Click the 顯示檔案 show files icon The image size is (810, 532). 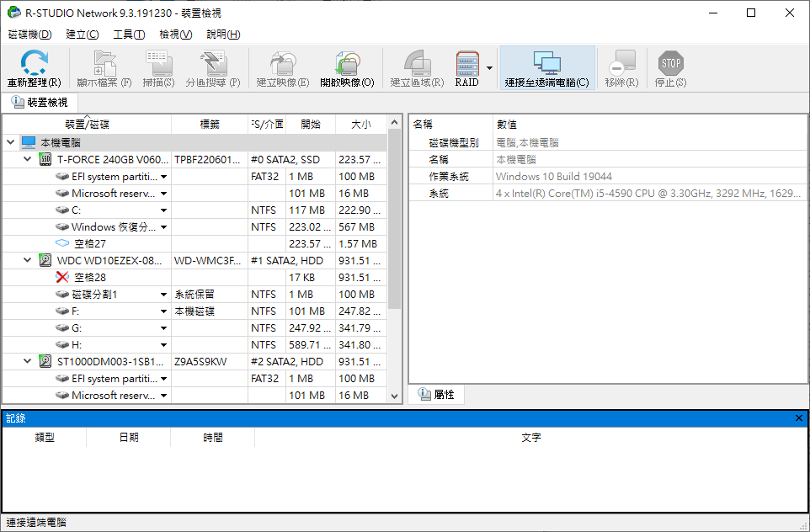(104, 63)
